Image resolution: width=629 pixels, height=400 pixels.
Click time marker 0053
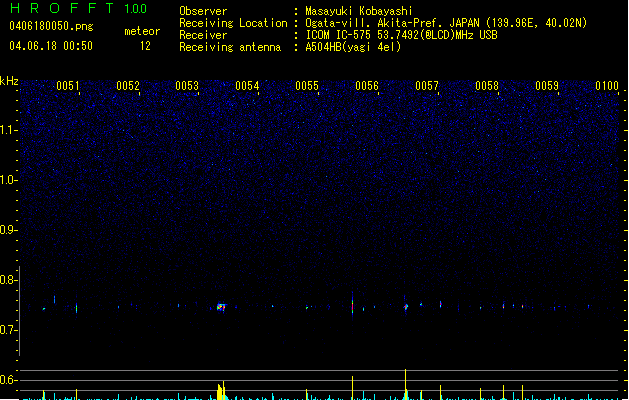[x=187, y=86]
